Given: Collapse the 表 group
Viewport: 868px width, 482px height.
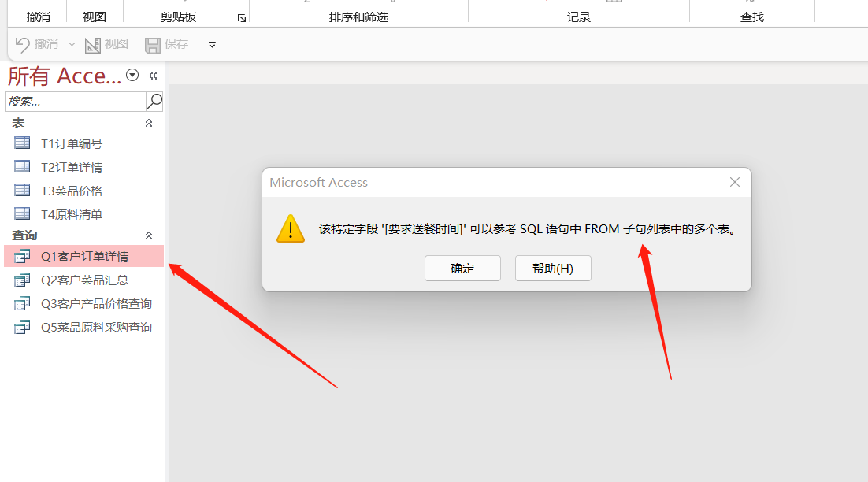Looking at the screenshot, I should pos(149,123).
